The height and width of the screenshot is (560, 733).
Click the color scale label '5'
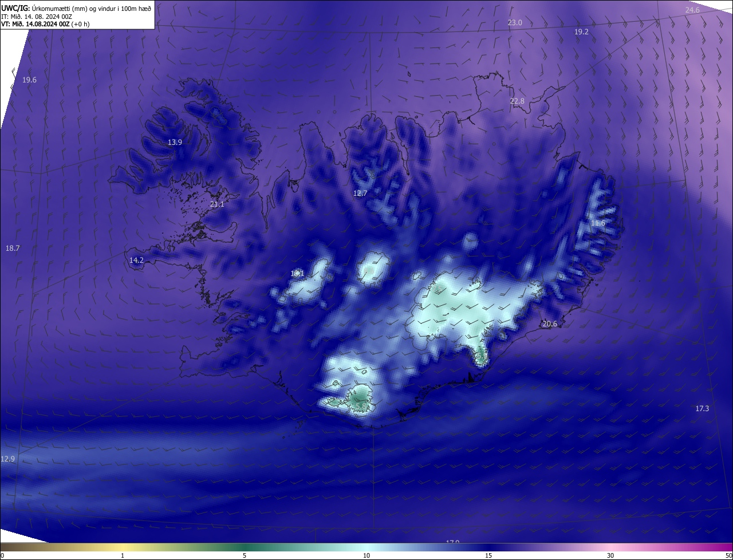tap(245, 555)
